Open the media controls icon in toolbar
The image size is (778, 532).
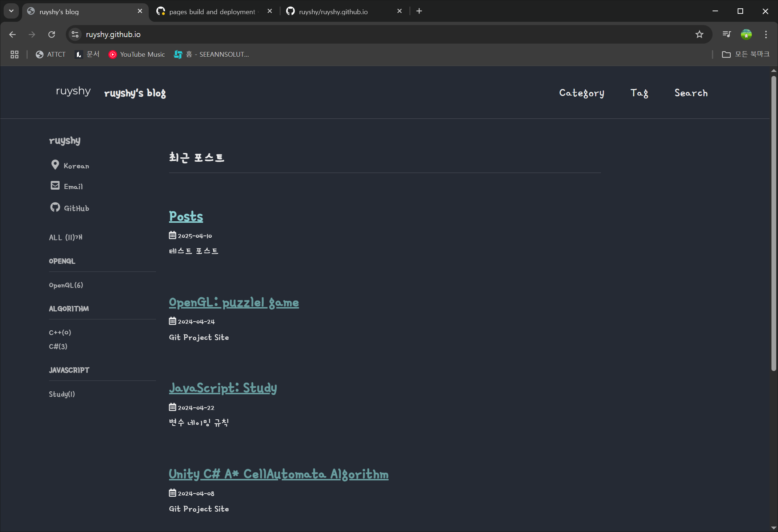[x=726, y=34]
